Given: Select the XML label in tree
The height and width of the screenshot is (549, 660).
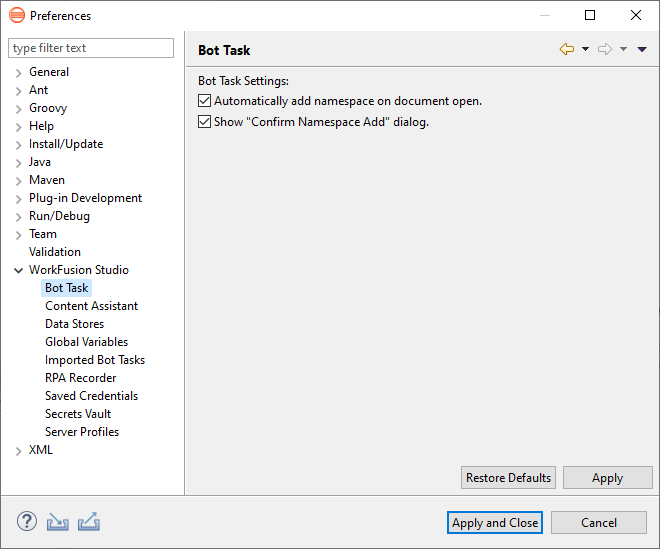Looking at the screenshot, I should click(41, 450).
